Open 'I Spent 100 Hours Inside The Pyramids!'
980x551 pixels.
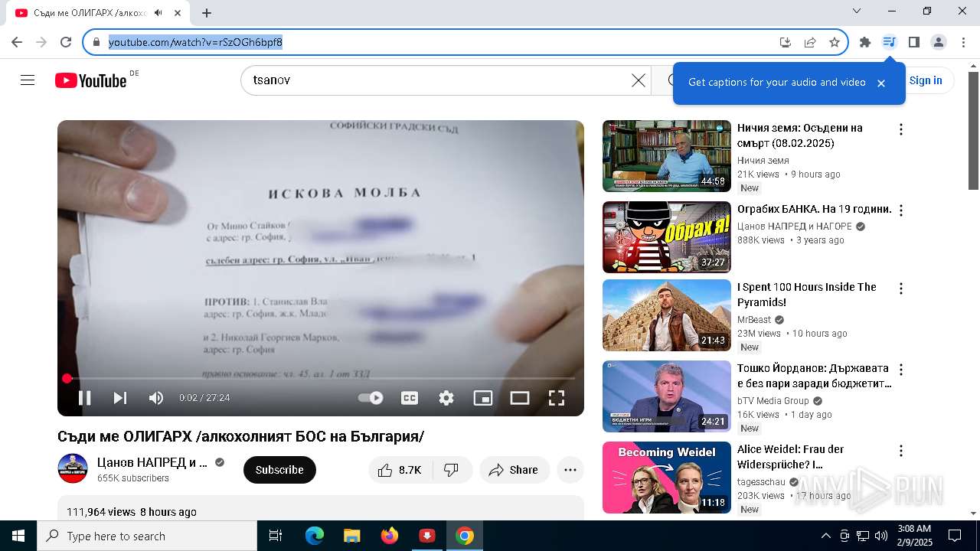click(807, 295)
